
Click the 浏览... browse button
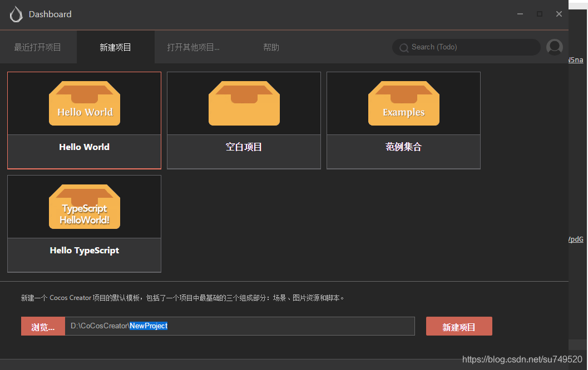pyautogui.click(x=43, y=326)
